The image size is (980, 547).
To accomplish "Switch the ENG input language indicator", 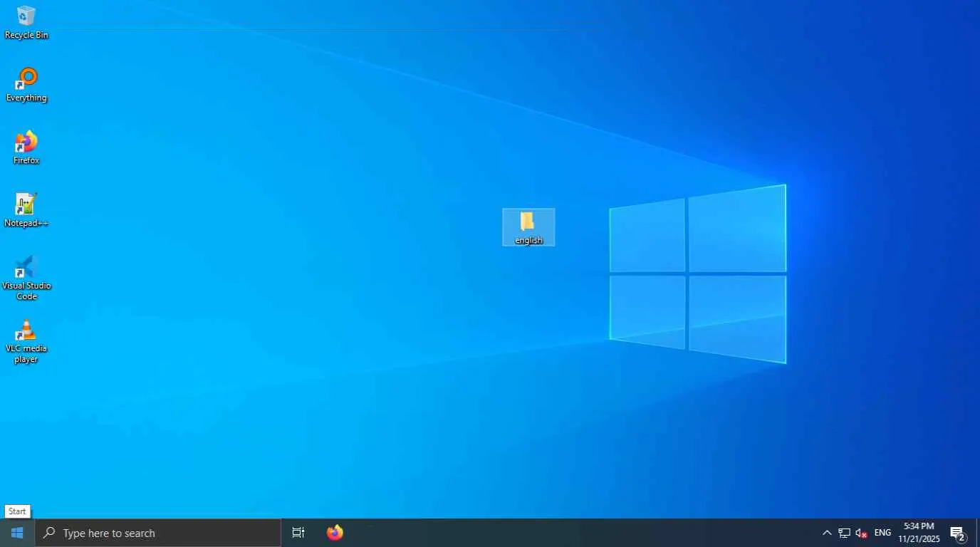I will click(882, 533).
